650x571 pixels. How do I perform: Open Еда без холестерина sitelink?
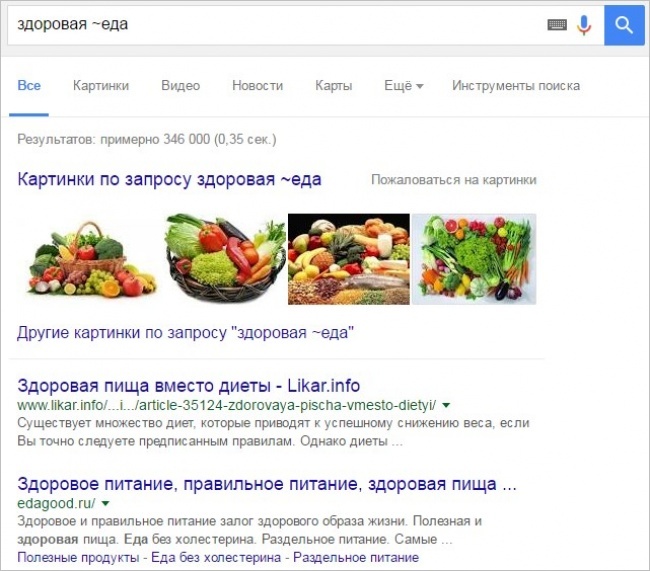tap(216, 557)
